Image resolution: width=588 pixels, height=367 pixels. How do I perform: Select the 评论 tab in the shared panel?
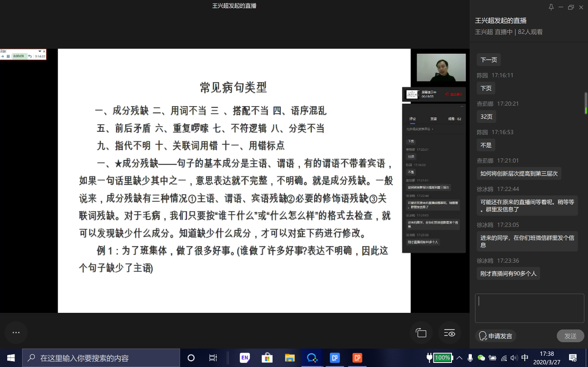[412, 119]
